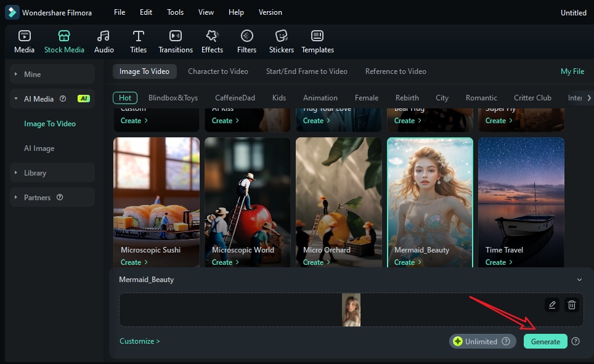Click the Wondershare Filmora logo
The height and width of the screenshot is (364, 594).
12,12
